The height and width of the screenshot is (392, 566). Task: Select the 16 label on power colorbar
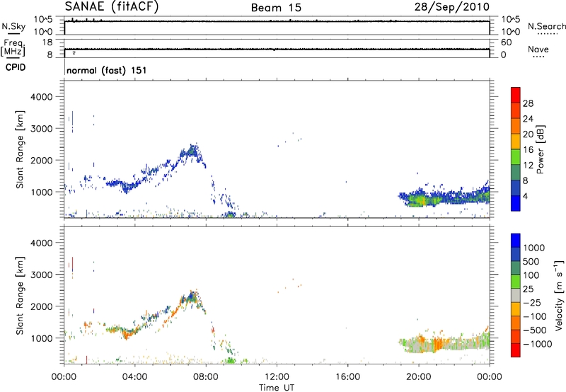528,150
